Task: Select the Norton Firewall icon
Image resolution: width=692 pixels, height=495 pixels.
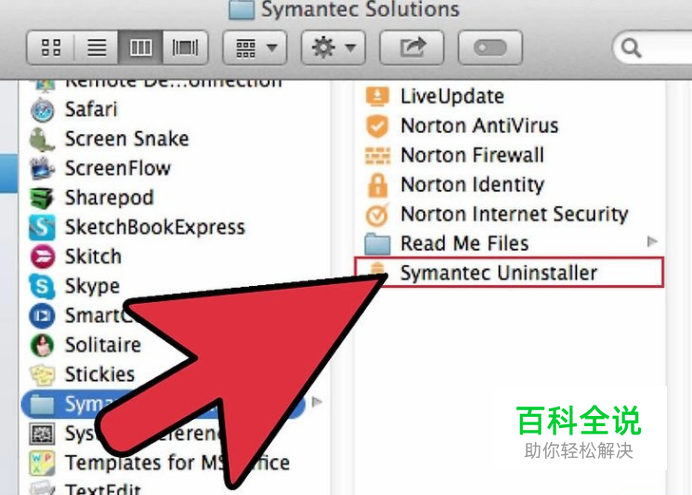Action: (x=377, y=155)
